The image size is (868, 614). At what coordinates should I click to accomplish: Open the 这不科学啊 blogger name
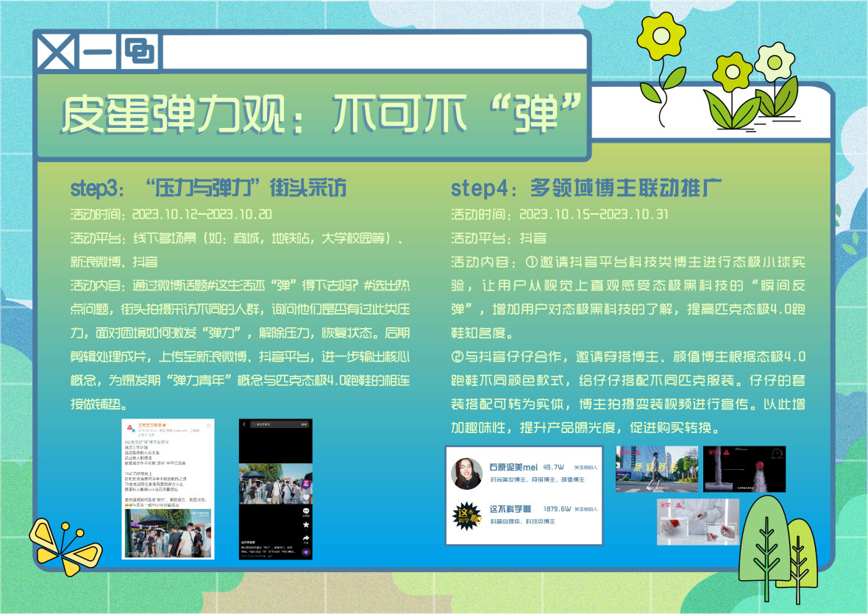click(x=510, y=509)
